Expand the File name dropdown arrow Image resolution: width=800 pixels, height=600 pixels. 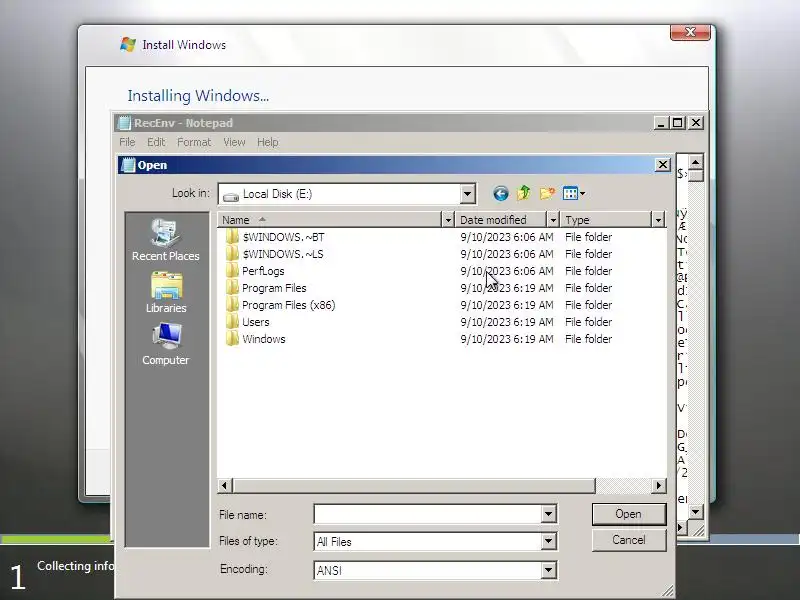[x=548, y=514]
